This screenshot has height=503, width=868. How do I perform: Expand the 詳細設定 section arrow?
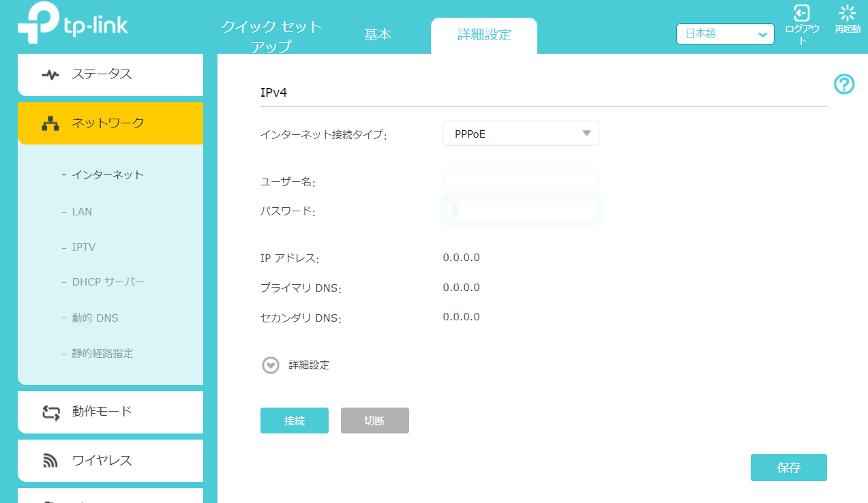click(x=271, y=365)
